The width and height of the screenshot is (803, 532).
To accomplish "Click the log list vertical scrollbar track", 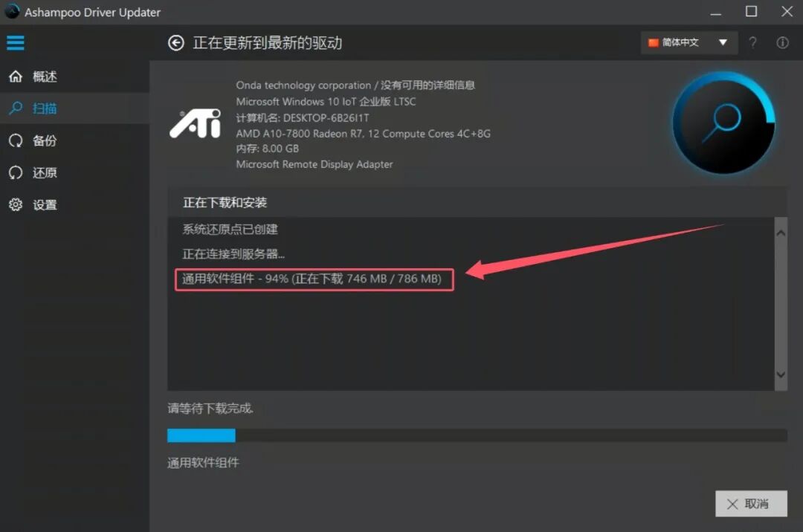I will click(781, 304).
